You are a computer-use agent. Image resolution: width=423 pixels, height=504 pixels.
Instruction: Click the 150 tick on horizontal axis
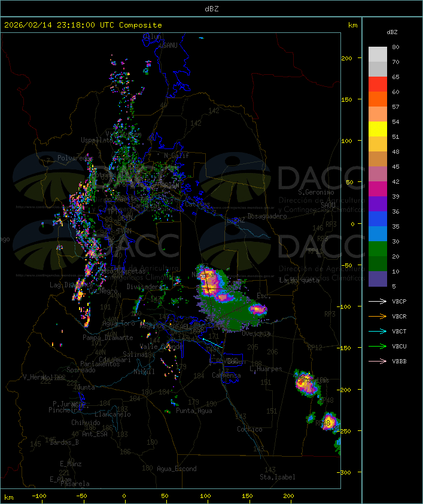[x=247, y=496]
